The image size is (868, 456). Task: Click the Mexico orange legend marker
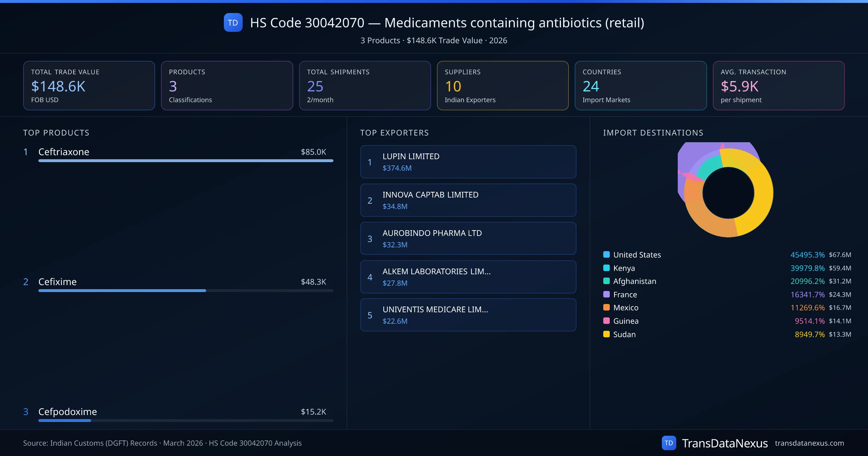[x=607, y=307]
